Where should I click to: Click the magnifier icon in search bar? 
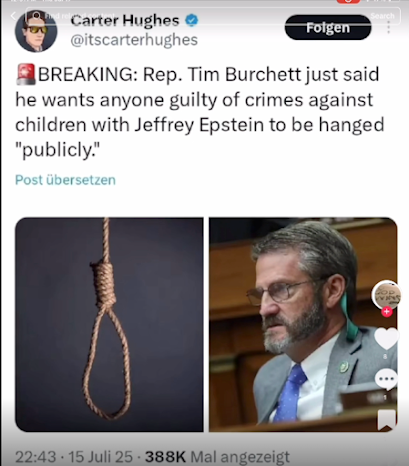tap(37, 16)
